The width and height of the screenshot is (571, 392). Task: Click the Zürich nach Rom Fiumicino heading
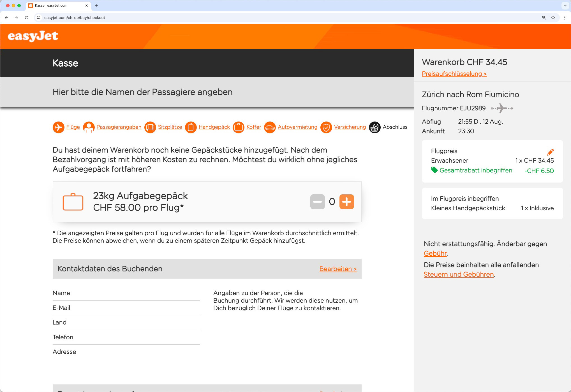click(x=470, y=95)
